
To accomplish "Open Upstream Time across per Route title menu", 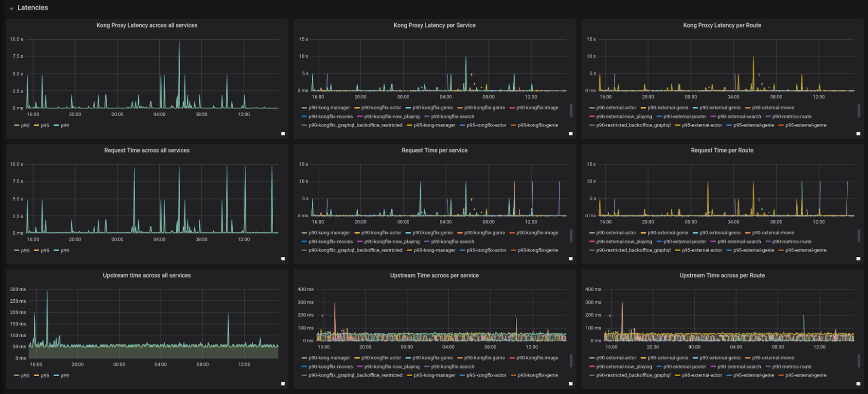I will (x=722, y=276).
